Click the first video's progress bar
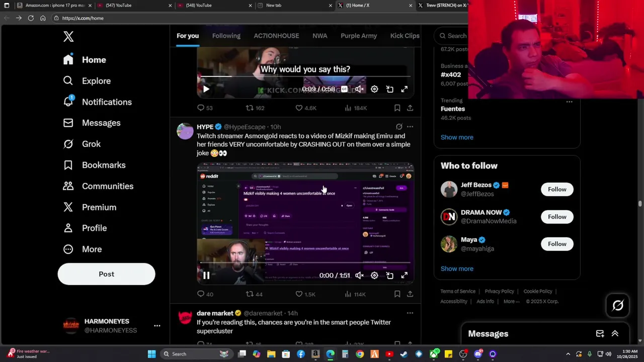 coord(305,76)
